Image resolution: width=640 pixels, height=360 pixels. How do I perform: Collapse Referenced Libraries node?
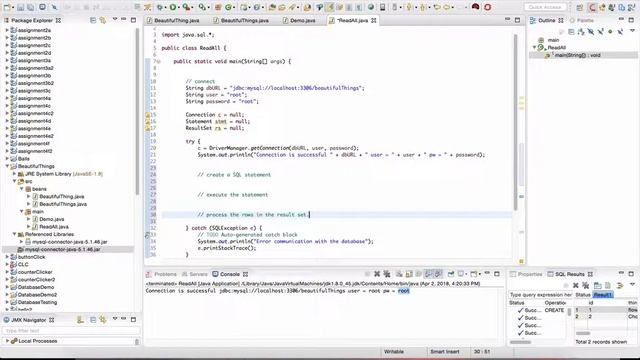coord(14,234)
